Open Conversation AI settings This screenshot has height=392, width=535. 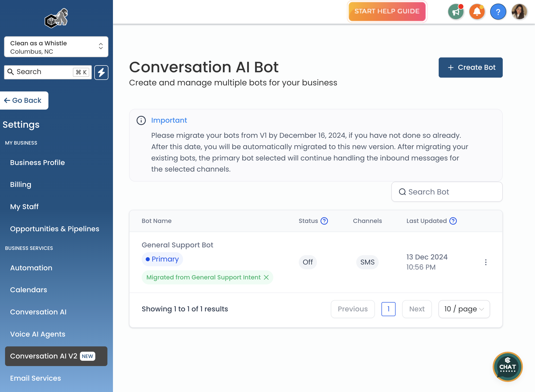tap(38, 312)
